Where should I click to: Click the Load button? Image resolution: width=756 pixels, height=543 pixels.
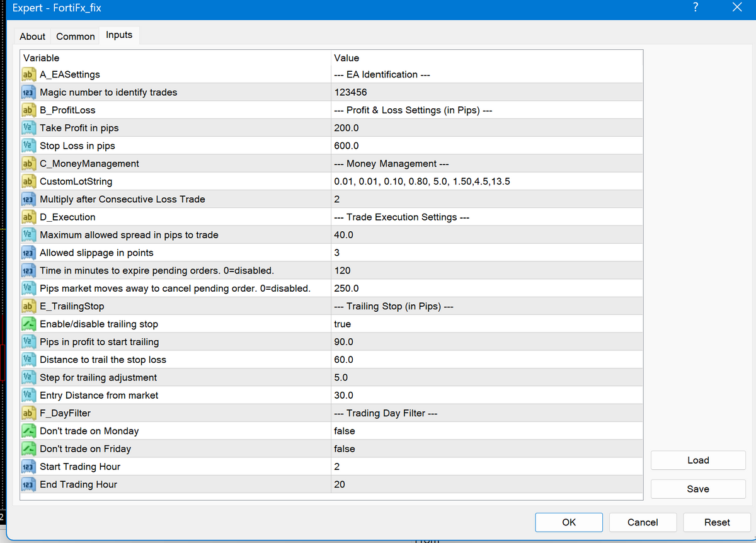pos(697,460)
